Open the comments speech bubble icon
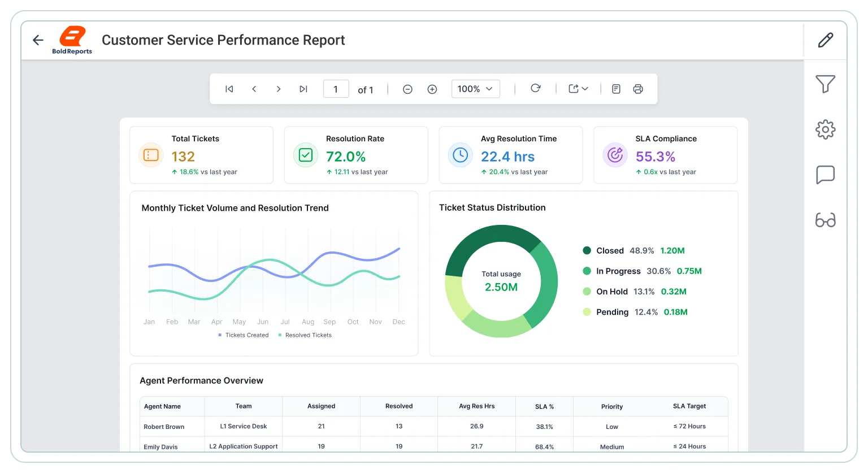Viewport: 868px width, 473px height. (826, 175)
